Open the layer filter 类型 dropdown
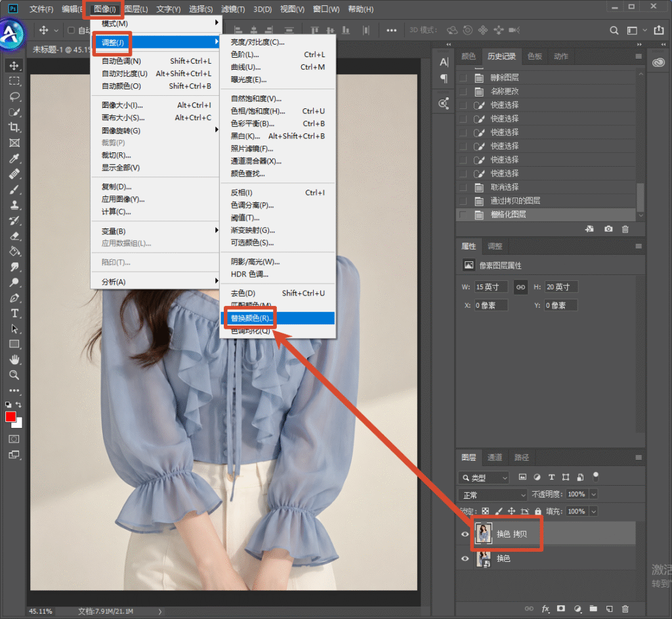672x619 pixels. [x=484, y=477]
